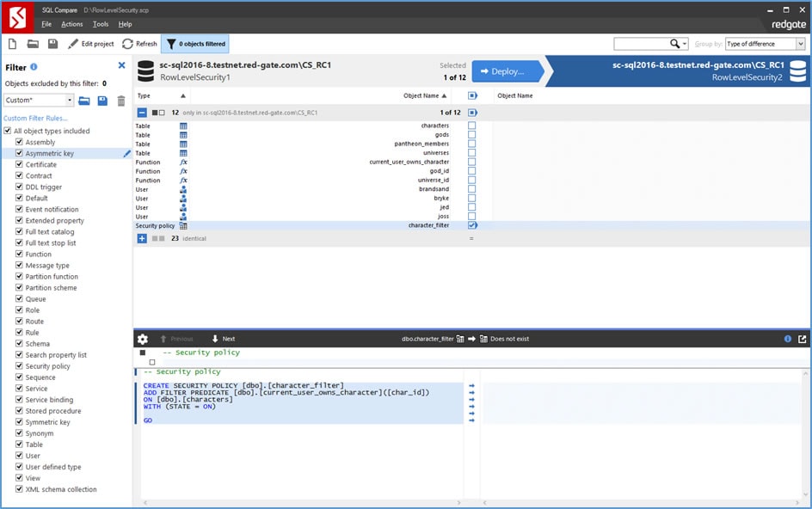Click in the search input field
The width and height of the screenshot is (812, 509).
tap(641, 44)
